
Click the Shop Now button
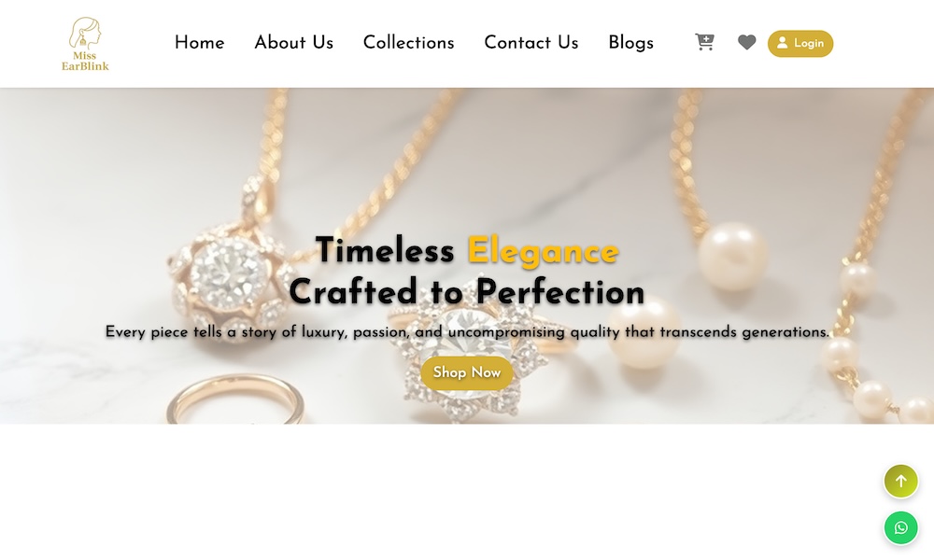coord(467,373)
